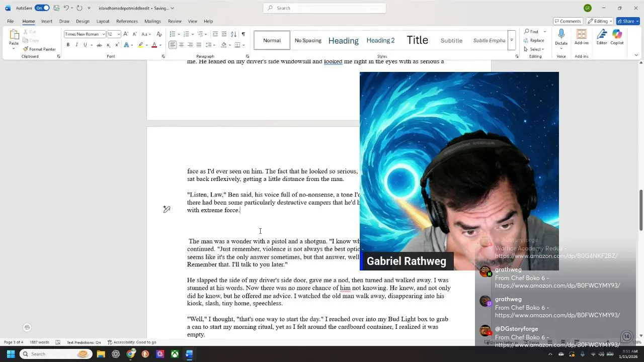Click Replace in the Editing group
Image resolution: width=644 pixels, height=362 pixels.
534,41
